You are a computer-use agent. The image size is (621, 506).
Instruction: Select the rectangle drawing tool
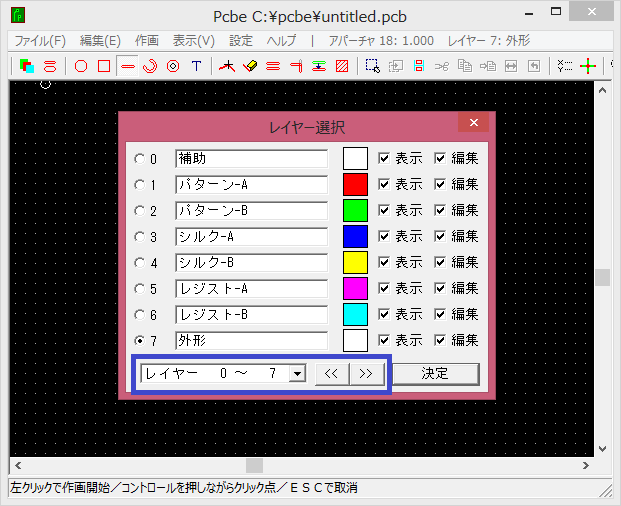(103, 67)
